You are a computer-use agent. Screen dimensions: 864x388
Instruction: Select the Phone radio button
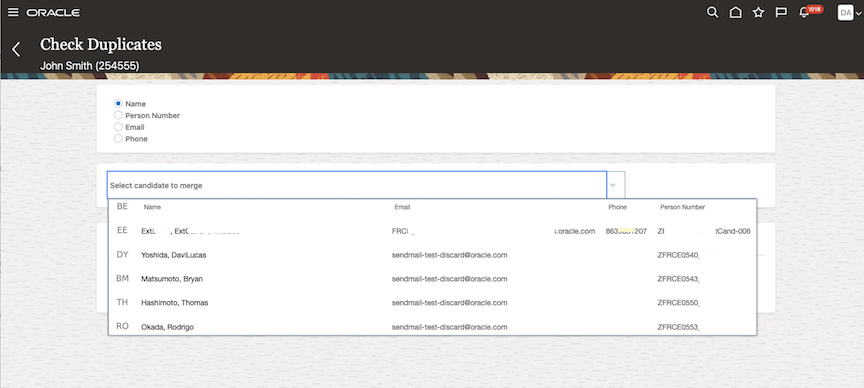pos(118,139)
